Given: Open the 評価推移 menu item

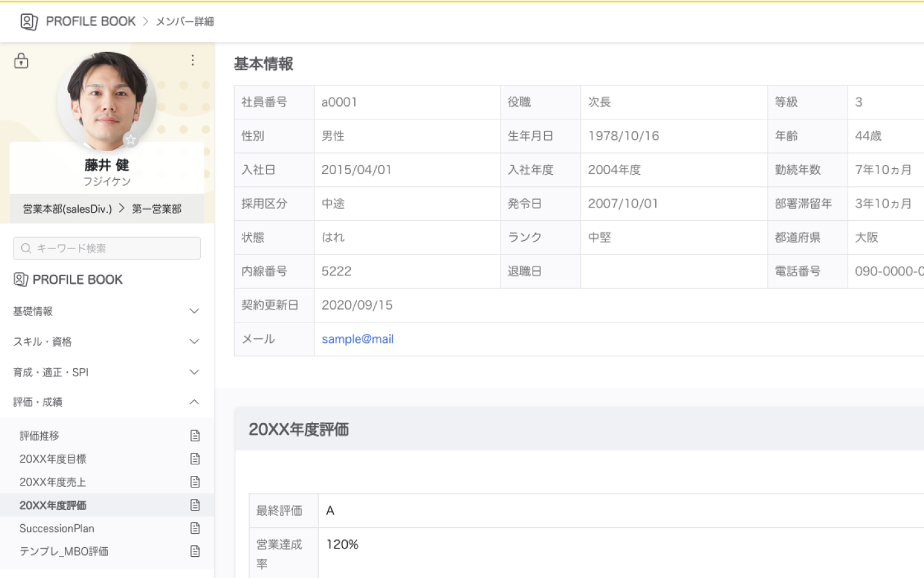Looking at the screenshot, I should pyautogui.click(x=39, y=436).
